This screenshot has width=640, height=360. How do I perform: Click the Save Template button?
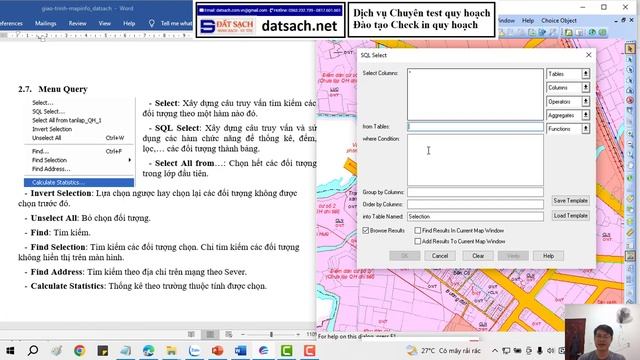point(570,201)
